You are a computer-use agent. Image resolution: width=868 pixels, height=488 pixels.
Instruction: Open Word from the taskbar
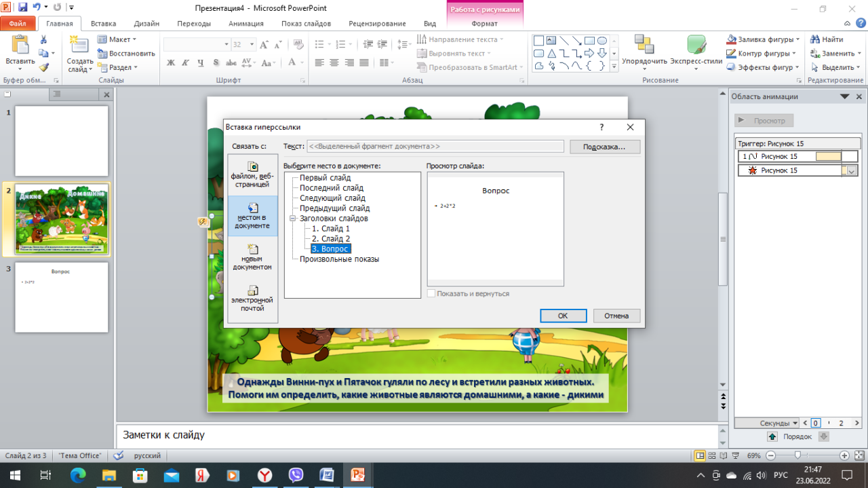pyautogui.click(x=326, y=475)
